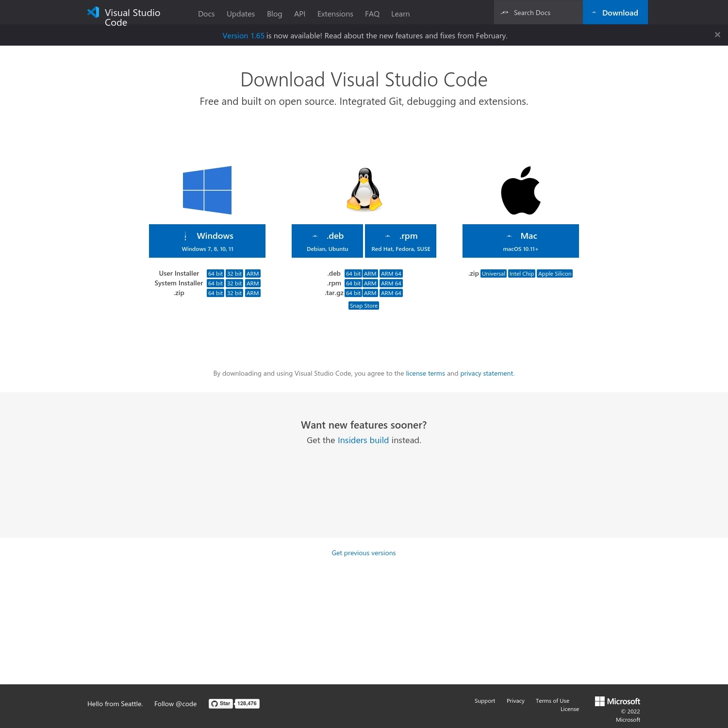Open Get previous versions link
The image size is (728, 728).
coord(364,553)
